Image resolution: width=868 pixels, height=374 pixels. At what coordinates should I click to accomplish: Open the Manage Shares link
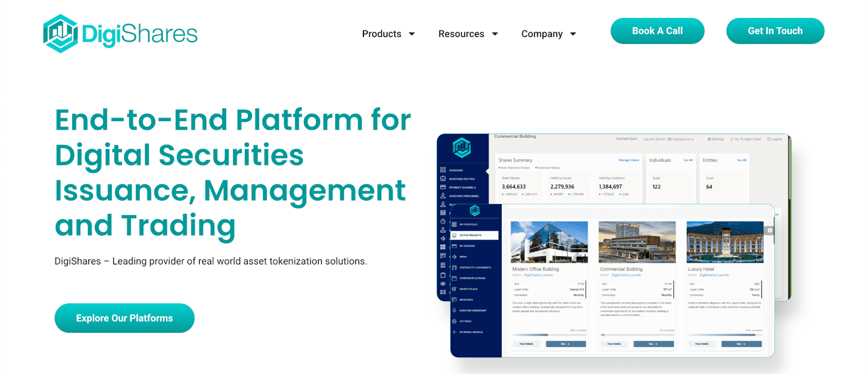[x=629, y=160]
